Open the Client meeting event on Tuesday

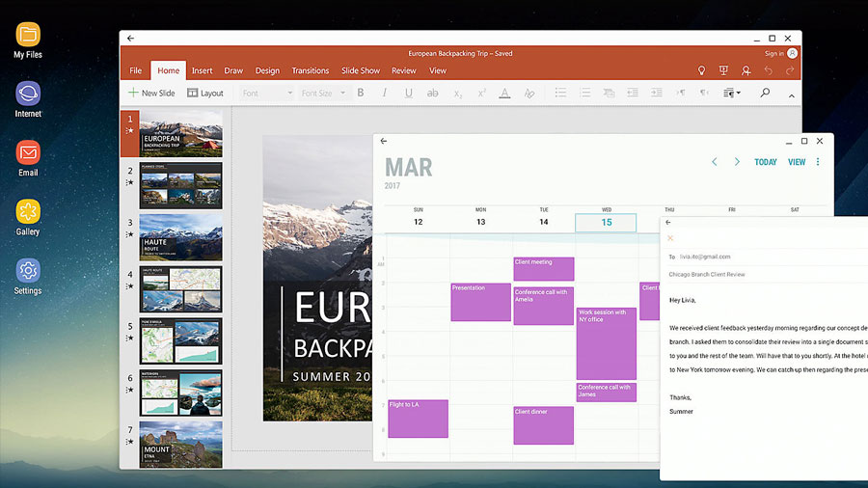pyautogui.click(x=544, y=269)
